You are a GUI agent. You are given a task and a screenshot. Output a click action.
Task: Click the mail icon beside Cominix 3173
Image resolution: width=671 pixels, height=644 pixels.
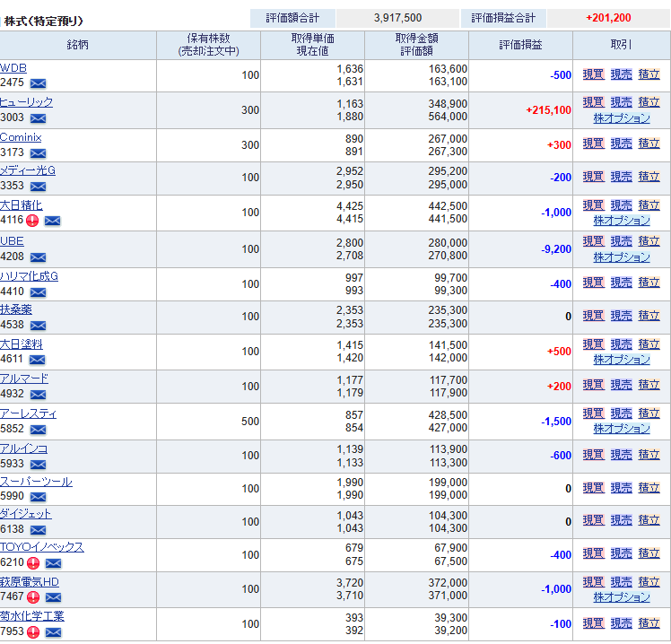(38, 153)
